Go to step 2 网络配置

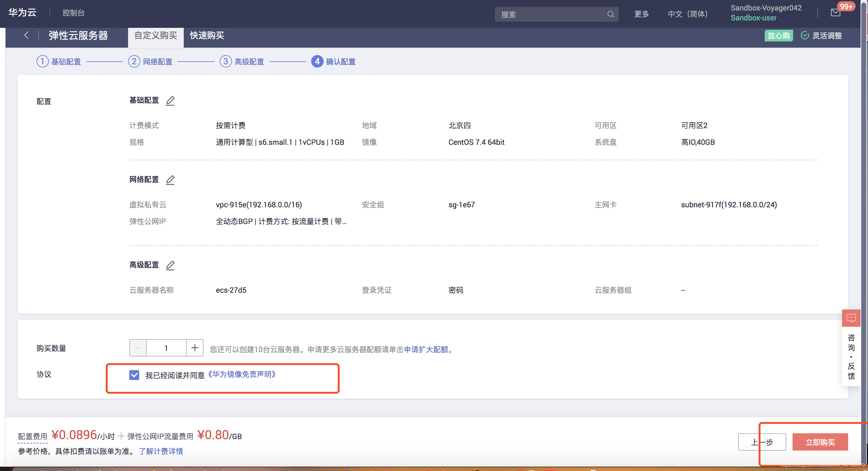151,62
